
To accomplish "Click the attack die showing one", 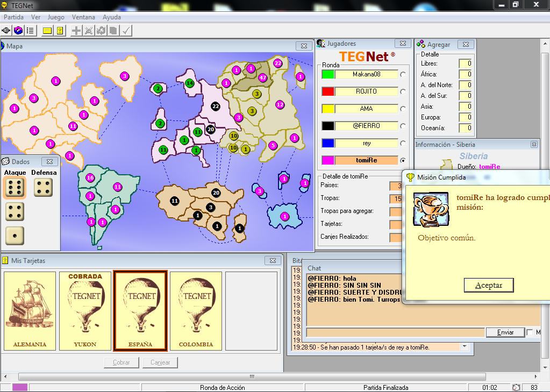I will pyautogui.click(x=15, y=236).
